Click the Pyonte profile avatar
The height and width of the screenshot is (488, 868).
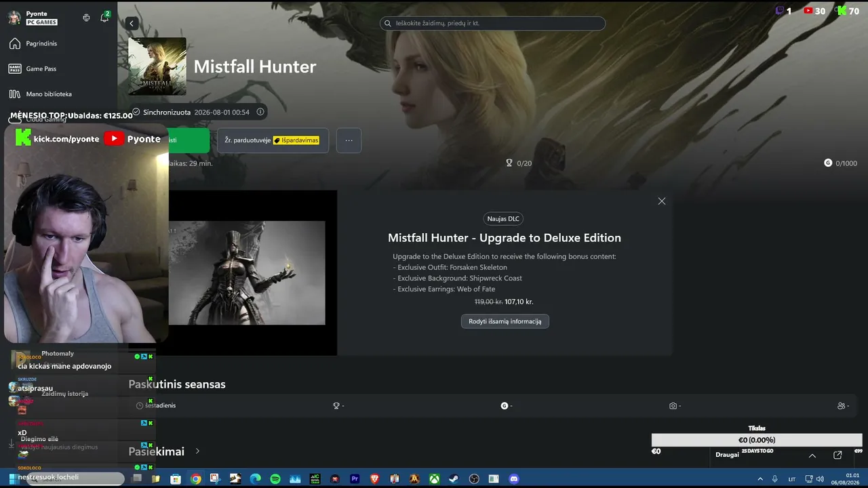coord(14,18)
